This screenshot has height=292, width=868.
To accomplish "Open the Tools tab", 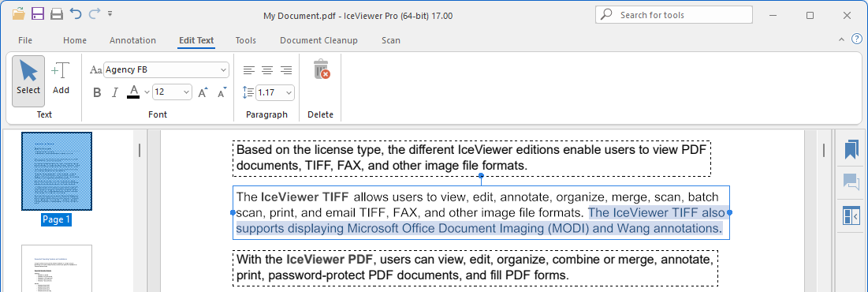I will pos(245,40).
